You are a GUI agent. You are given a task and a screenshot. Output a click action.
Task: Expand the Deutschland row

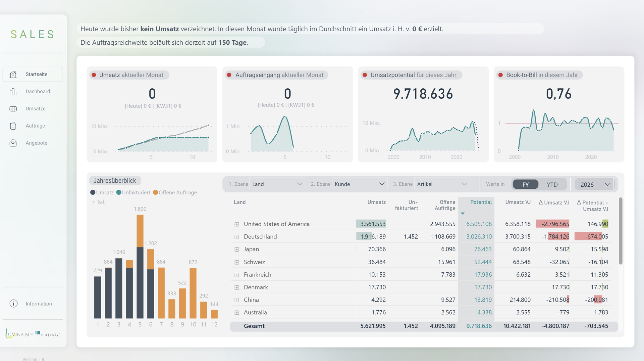click(237, 237)
